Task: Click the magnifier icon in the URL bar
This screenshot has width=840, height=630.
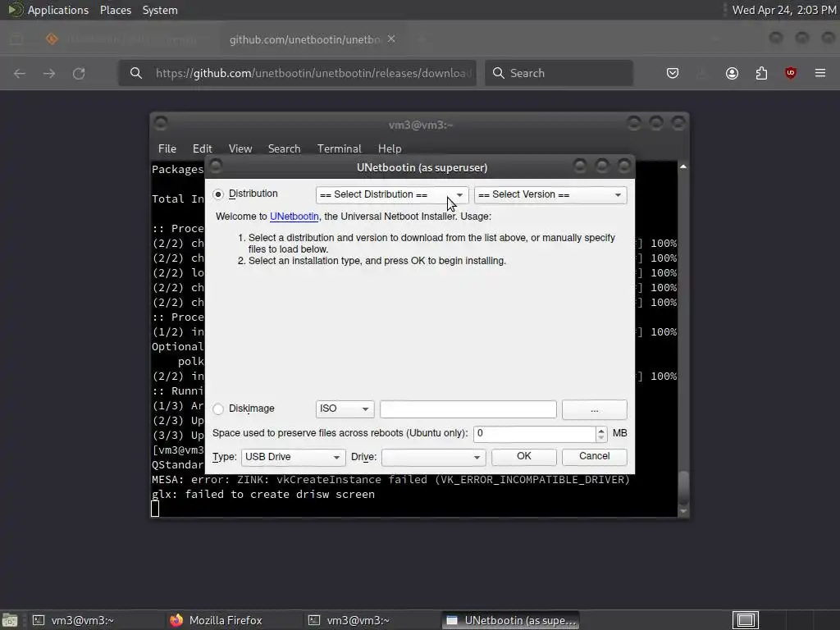Action: tap(136, 73)
